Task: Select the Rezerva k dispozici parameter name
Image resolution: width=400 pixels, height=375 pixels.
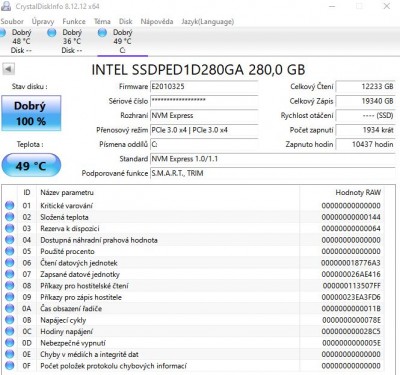Action: coord(70,229)
